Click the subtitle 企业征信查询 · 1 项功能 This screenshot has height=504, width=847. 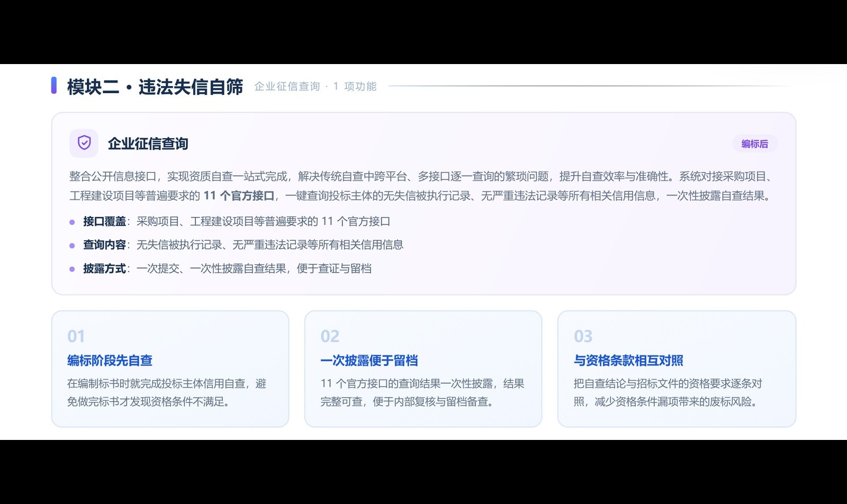coord(316,86)
